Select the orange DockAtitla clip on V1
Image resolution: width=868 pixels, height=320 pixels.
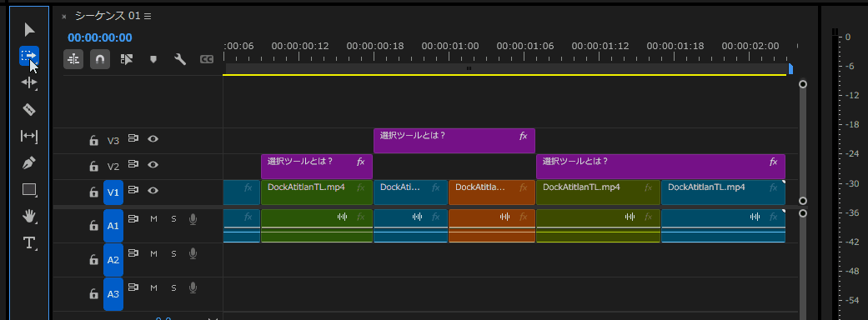click(492, 192)
